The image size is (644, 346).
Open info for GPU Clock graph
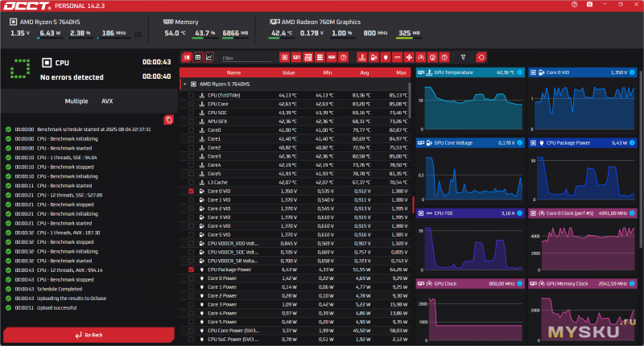click(x=519, y=283)
